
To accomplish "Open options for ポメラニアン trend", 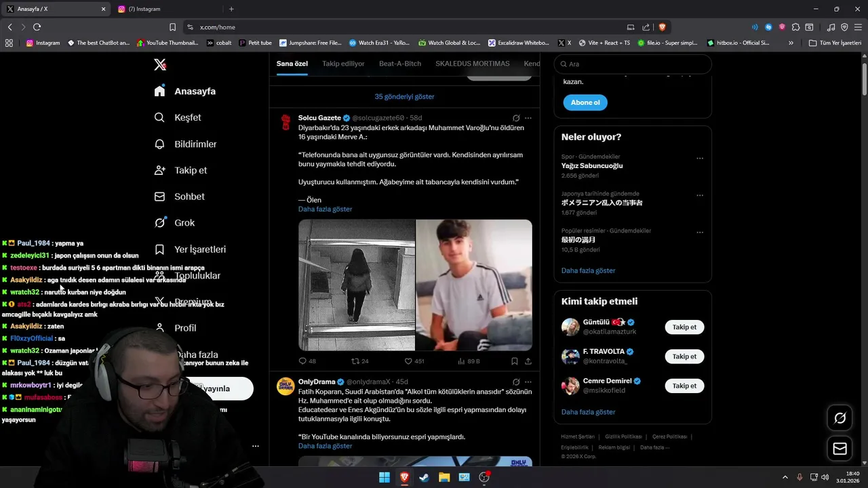I will coord(700,195).
